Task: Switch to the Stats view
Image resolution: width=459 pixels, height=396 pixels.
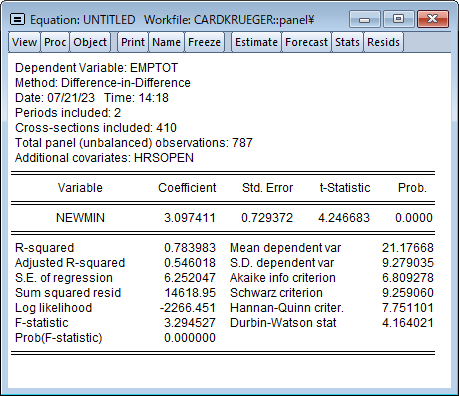Action: (347, 42)
